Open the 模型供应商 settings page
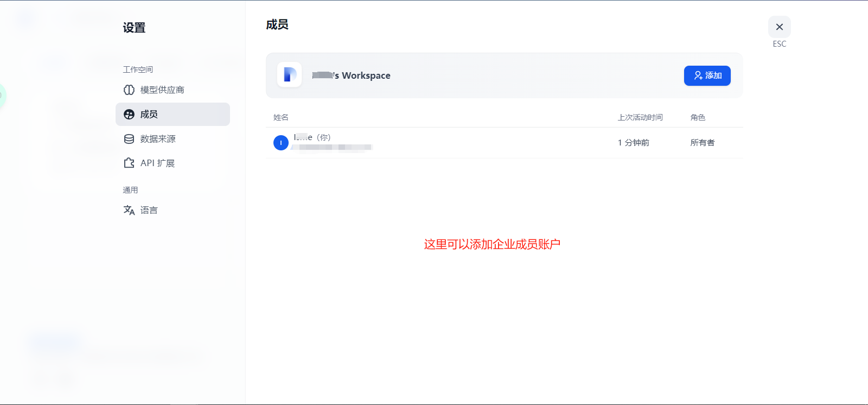Viewport: 868px width, 405px height. click(162, 90)
